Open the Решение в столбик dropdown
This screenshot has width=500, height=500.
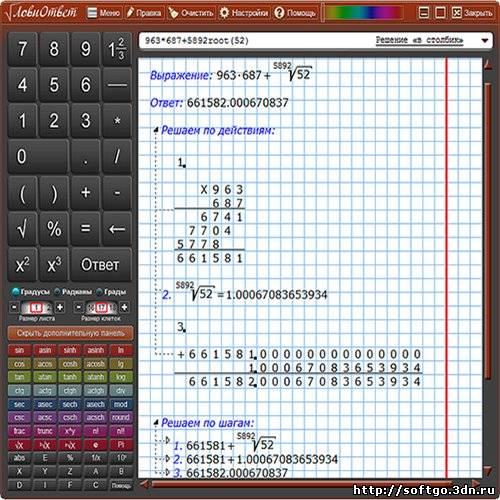[x=485, y=41]
